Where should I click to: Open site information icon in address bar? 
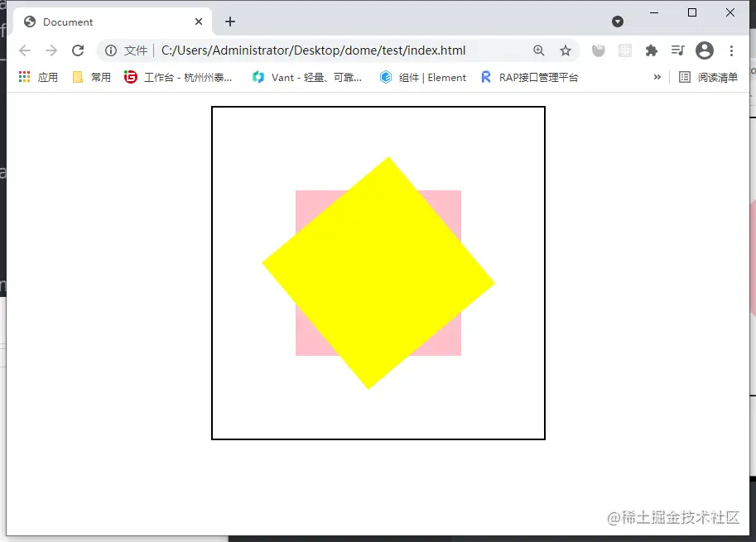[111, 50]
